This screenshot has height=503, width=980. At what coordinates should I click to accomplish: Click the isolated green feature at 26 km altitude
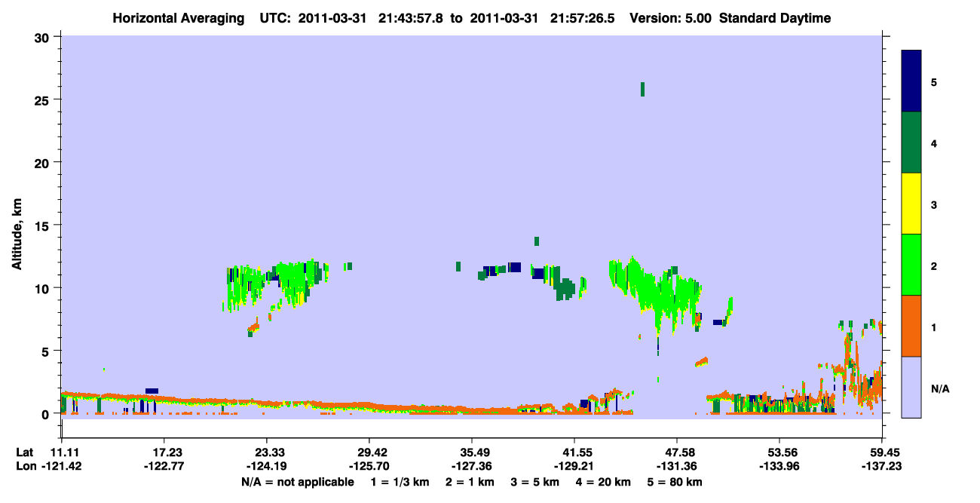click(x=642, y=89)
